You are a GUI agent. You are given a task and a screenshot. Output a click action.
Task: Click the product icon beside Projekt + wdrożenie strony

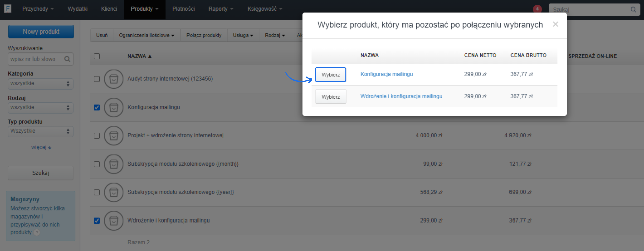pyautogui.click(x=114, y=136)
